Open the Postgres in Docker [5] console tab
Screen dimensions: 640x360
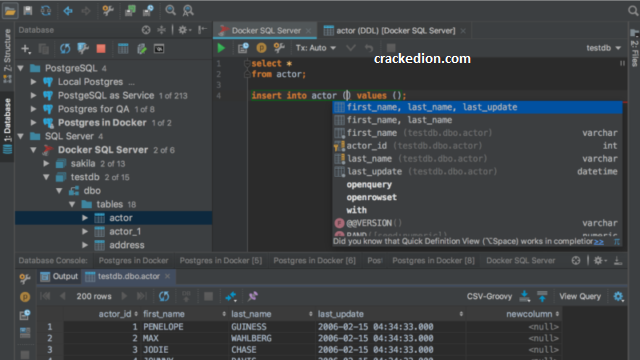(x=221, y=260)
